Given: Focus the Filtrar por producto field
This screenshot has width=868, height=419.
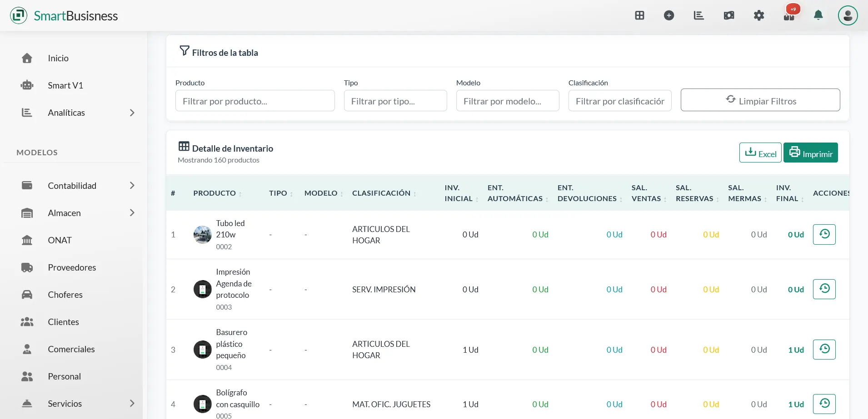Looking at the screenshot, I should coord(255,100).
